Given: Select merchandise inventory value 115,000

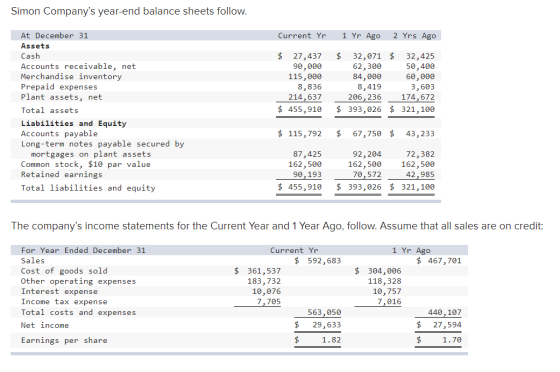Looking at the screenshot, I should pos(305,76).
